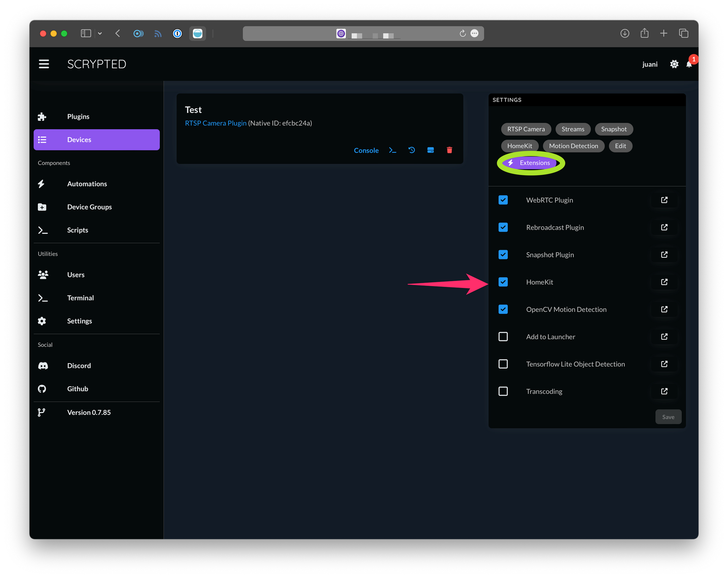Open Tensorflow Lite Object Detection link icon
This screenshot has height=578, width=728.
[664, 364]
